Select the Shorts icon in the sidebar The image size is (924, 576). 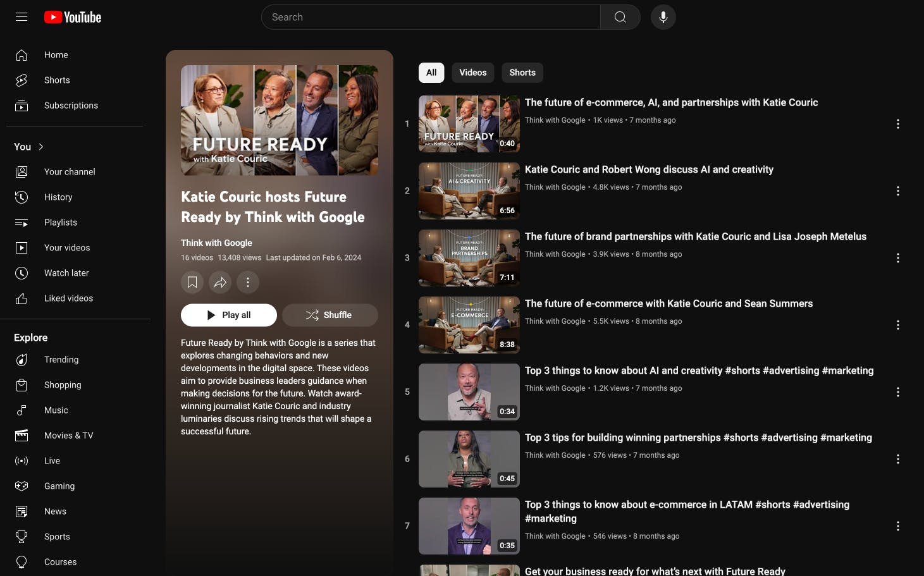(22, 80)
